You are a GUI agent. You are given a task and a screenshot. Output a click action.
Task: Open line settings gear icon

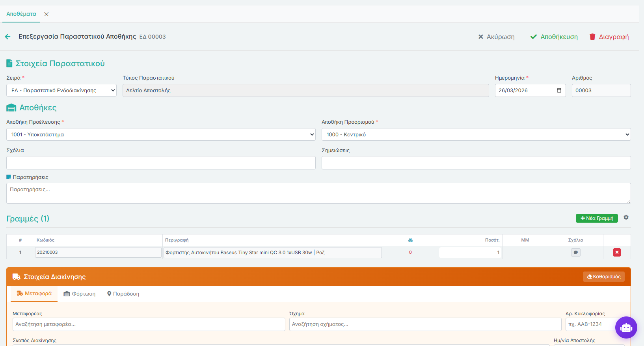626,217
